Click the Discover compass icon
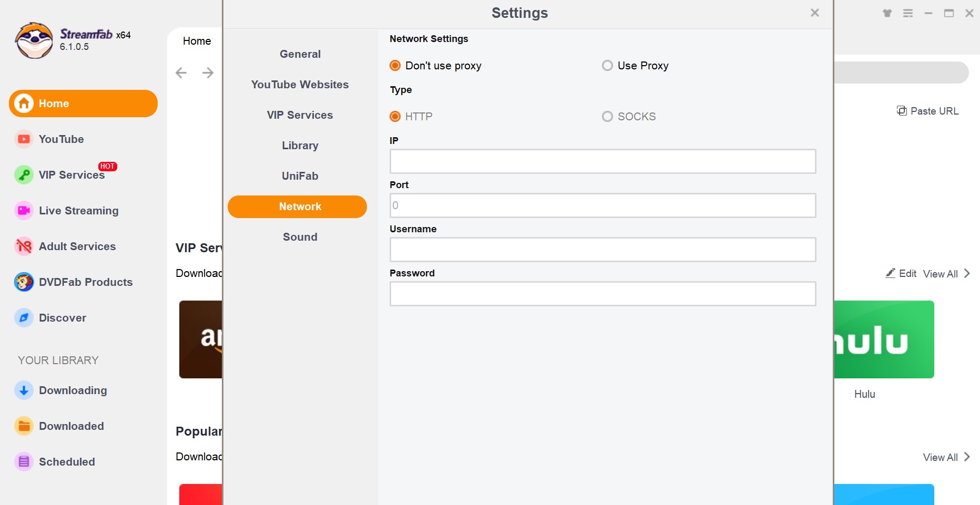The width and height of the screenshot is (980, 505). pos(24,318)
